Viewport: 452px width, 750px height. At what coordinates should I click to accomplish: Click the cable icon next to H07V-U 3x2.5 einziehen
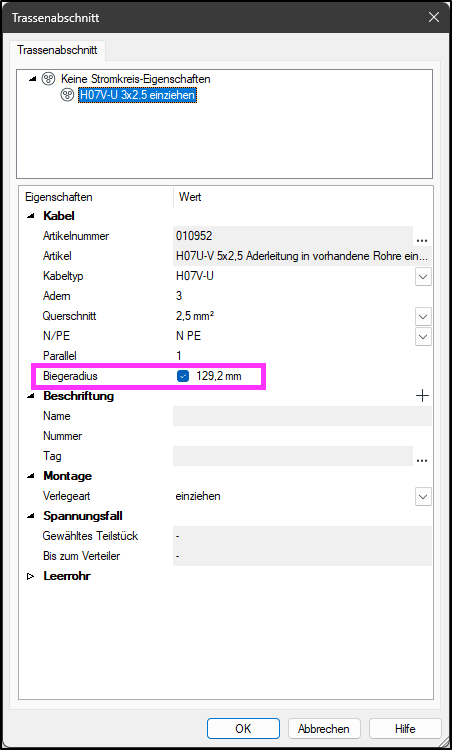pos(66,95)
